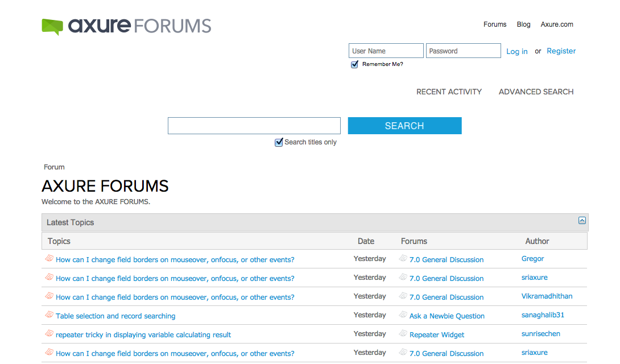
Task: Click the thread icon for Vikramadhithan's topic
Action: click(x=49, y=296)
